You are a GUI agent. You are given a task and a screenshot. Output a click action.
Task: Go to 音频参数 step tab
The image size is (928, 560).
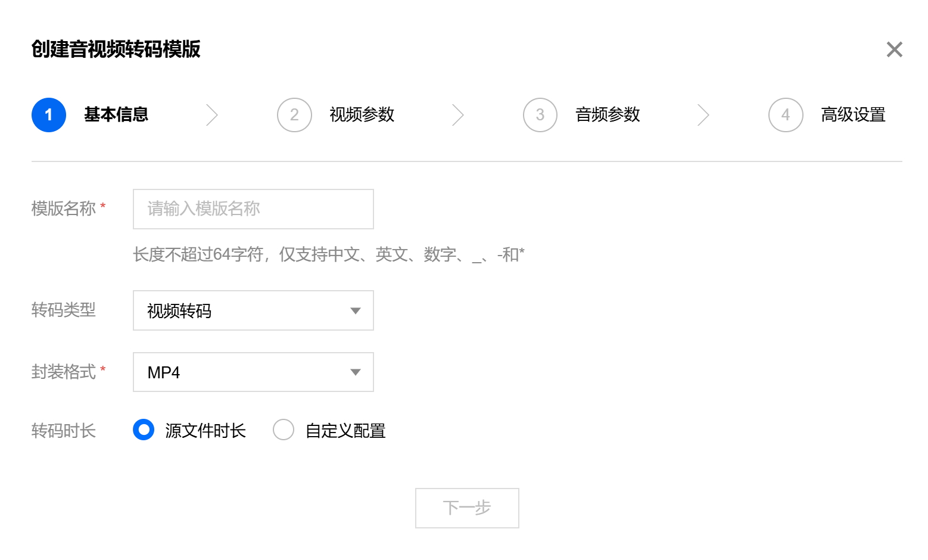coord(608,115)
